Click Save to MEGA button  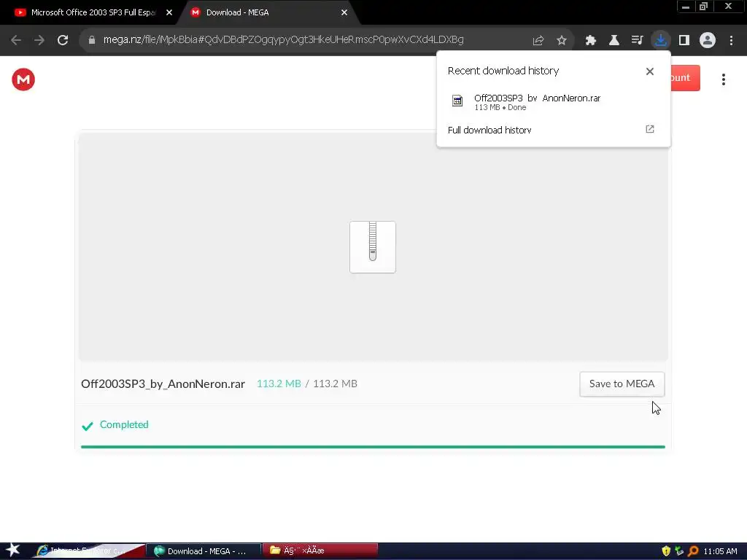click(622, 384)
